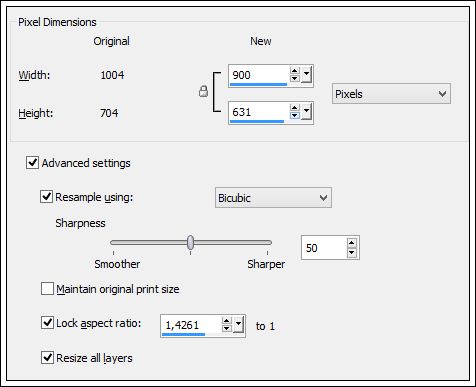Increase aspect ratio with the up arrow
Viewport: 476px width, 387px height.
pyautogui.click(x=227, y=321)
